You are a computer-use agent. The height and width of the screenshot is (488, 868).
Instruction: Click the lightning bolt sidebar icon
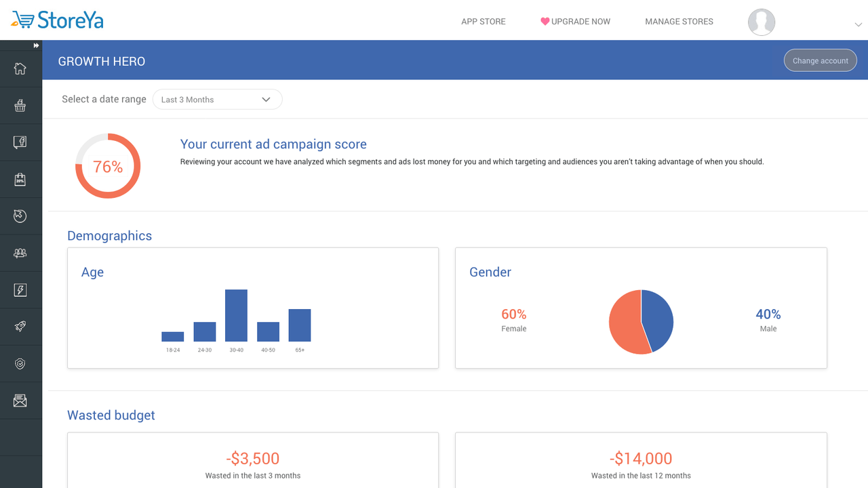pyautogui.click(x=20, y=290)
